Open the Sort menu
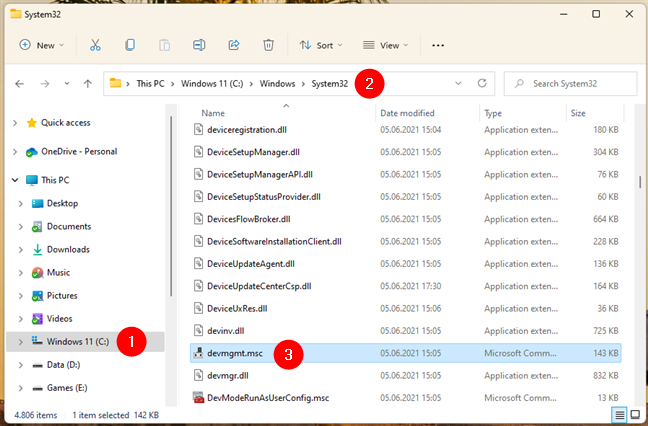The height and width of the screenshot is (426, 648). tap(321, 45)
